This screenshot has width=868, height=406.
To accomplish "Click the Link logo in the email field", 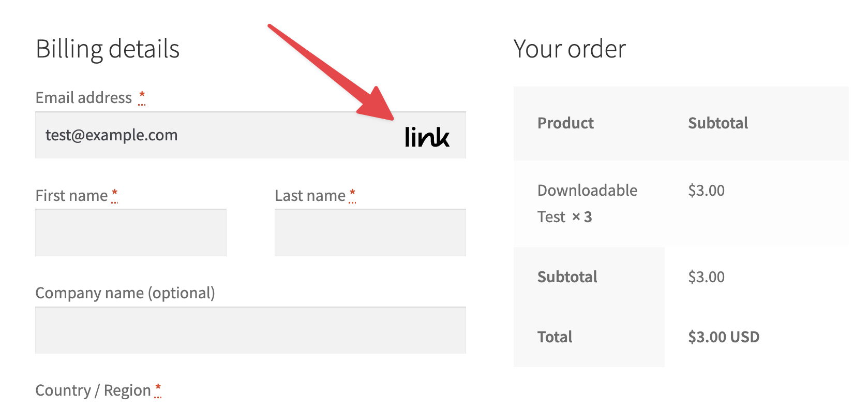I will point(427,137).
